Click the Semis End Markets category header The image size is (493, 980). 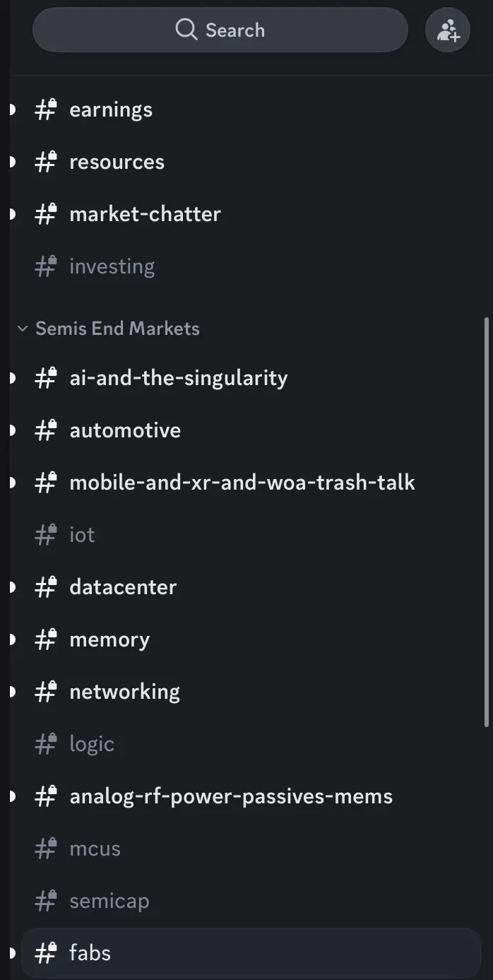[117, 329]
